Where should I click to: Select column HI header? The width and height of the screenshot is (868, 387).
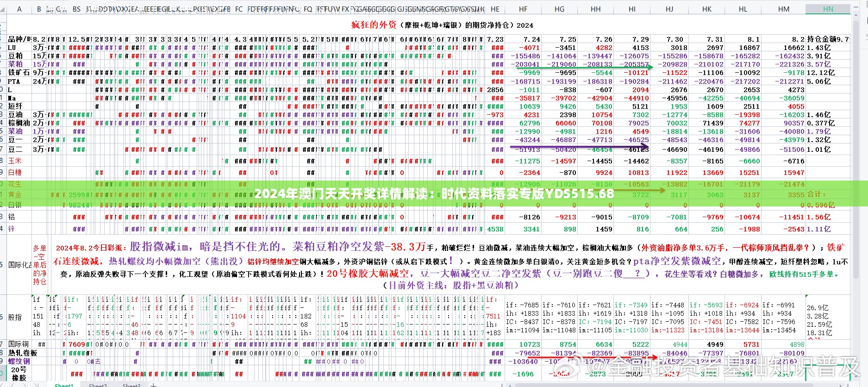[x=632, y=9]
